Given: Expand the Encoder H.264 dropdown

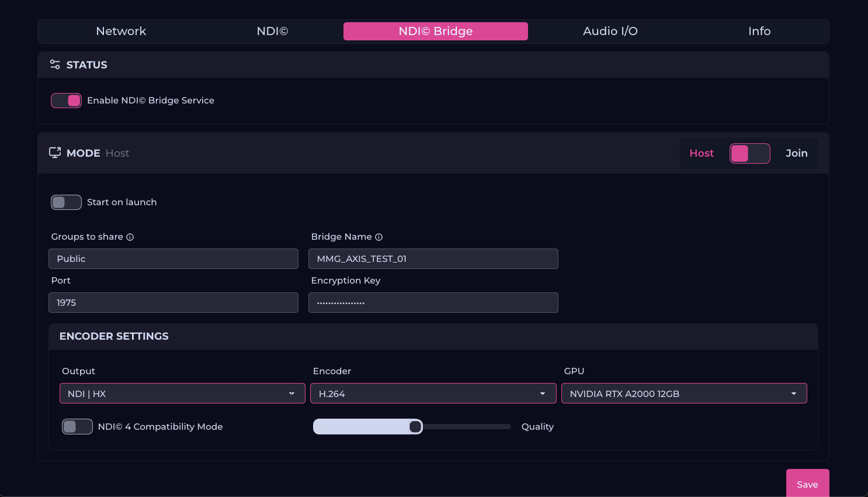Looking at the screenshot, I should coord(433,394).
